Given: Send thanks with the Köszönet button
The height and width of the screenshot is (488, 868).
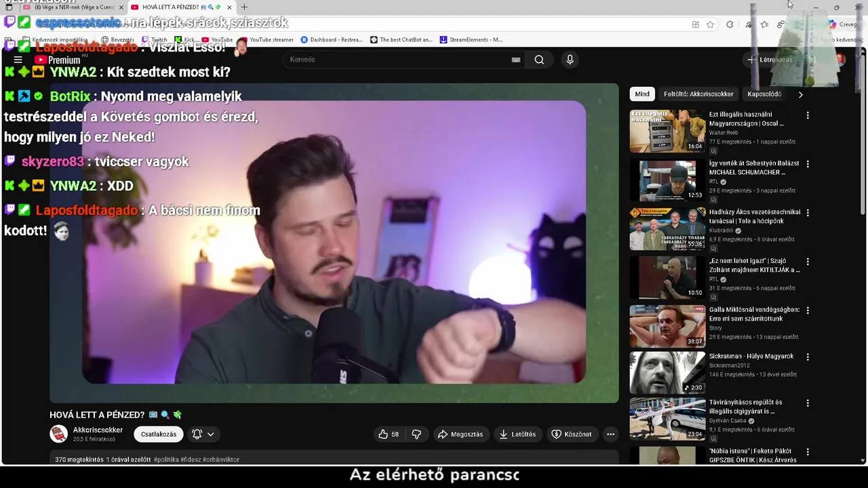Looking at the screenshot, I should (572, 434).
